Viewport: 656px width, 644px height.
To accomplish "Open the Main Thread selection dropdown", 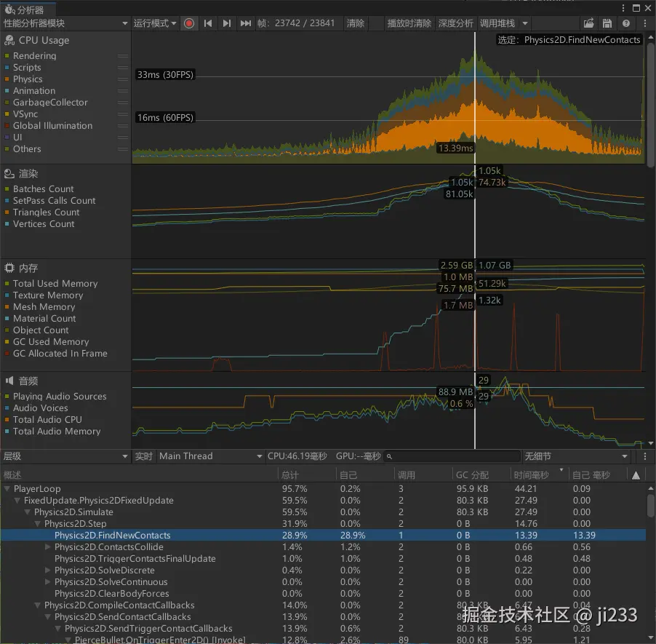I will pyautogui.click(x=210, y=456).
